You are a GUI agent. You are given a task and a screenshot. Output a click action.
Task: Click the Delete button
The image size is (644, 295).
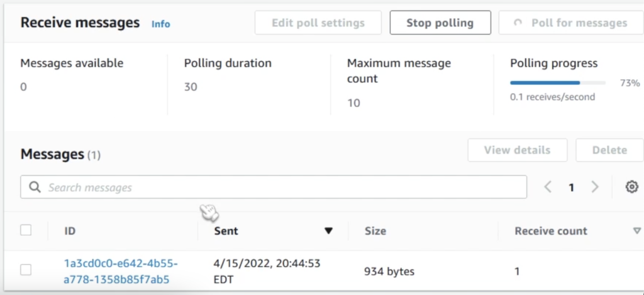pyautogui.click(x=609, y=150)
